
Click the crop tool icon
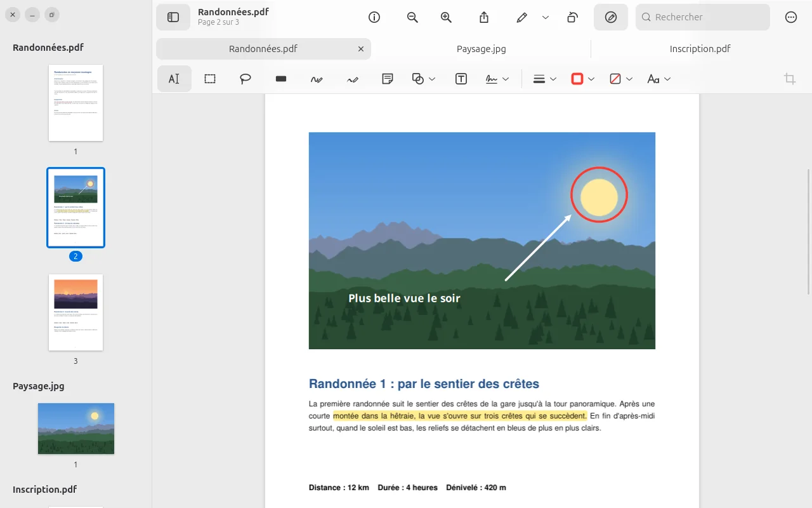[x=790, y=79]
